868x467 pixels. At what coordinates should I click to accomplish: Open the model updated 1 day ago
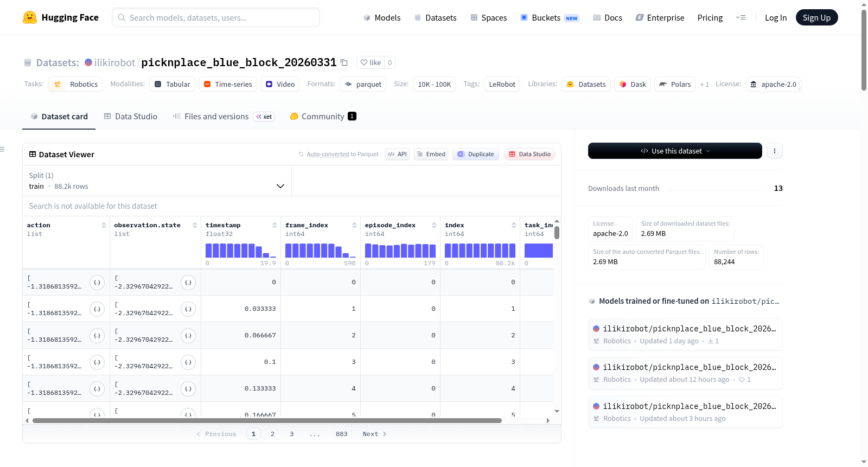click(685, 335)
